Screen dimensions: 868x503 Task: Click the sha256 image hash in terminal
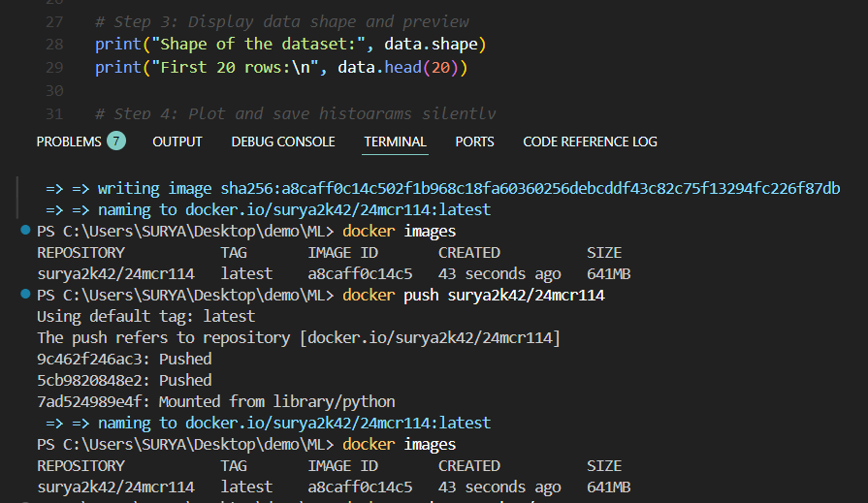(x=530, y=189)
